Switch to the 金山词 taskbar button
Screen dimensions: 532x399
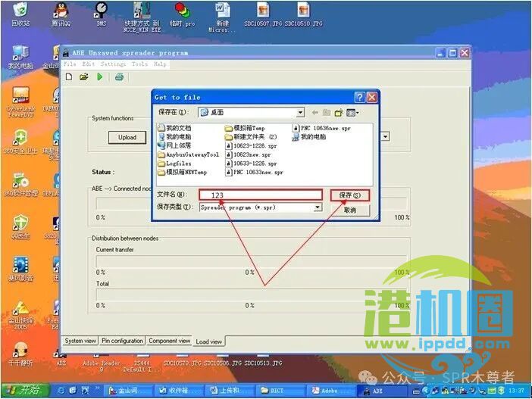coord(127,391)
